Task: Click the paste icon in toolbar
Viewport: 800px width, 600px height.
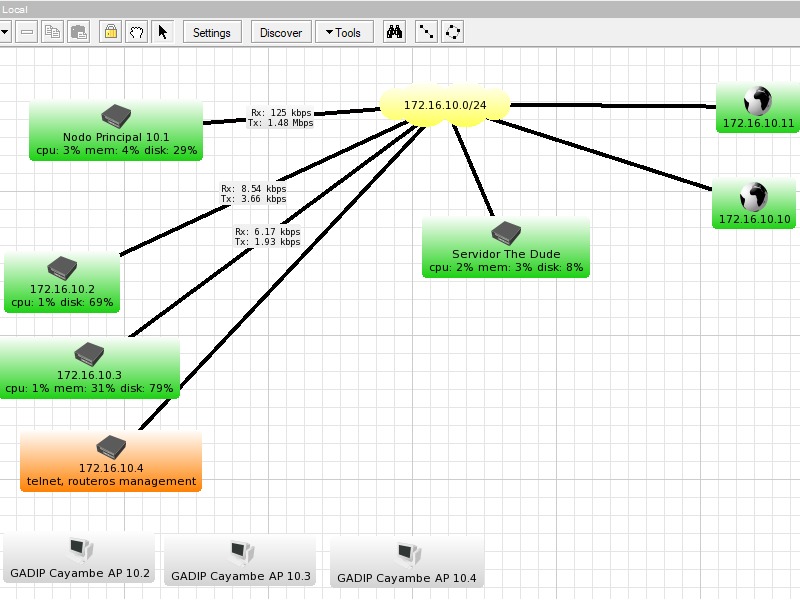Action: [79, 32]
